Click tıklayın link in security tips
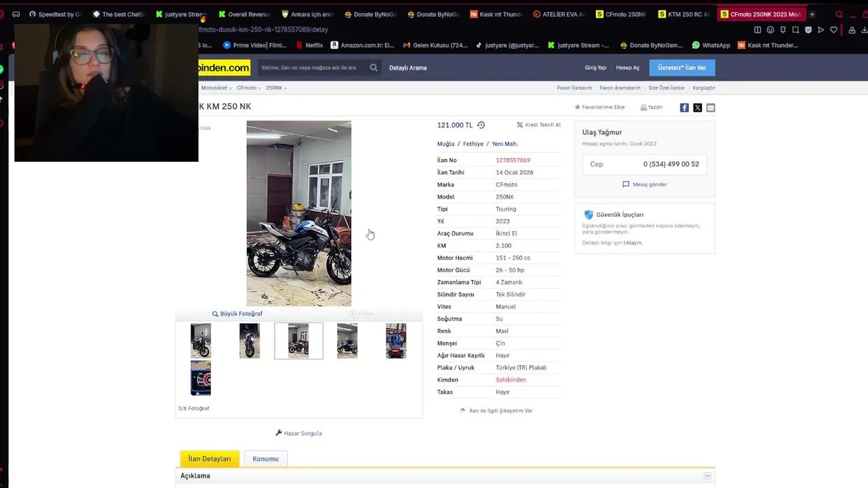 pos(633,243)
